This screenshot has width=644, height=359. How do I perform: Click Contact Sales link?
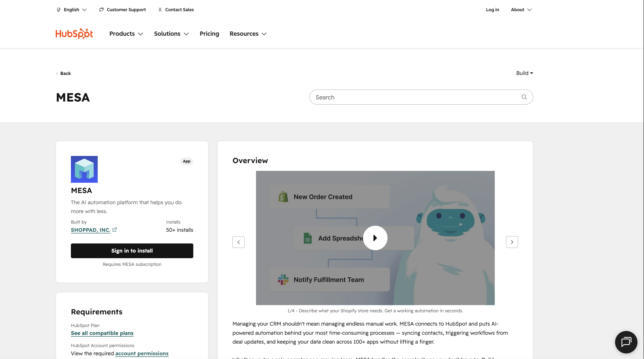[x=180, y=10]
